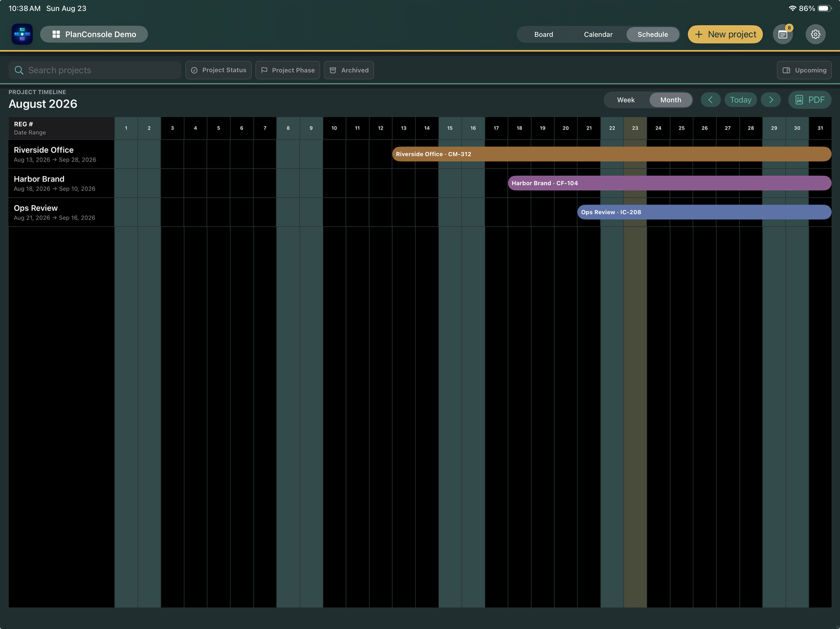Select the Schedule view tab

(x=653, y=35)
